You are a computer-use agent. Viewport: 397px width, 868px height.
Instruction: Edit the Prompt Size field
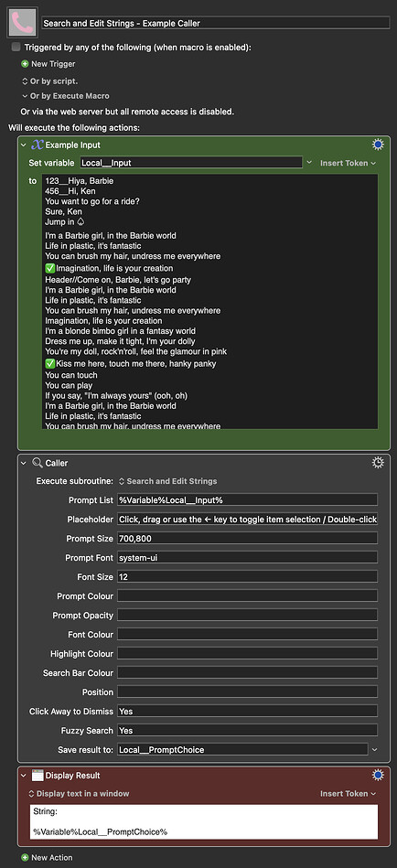point(248,538)
